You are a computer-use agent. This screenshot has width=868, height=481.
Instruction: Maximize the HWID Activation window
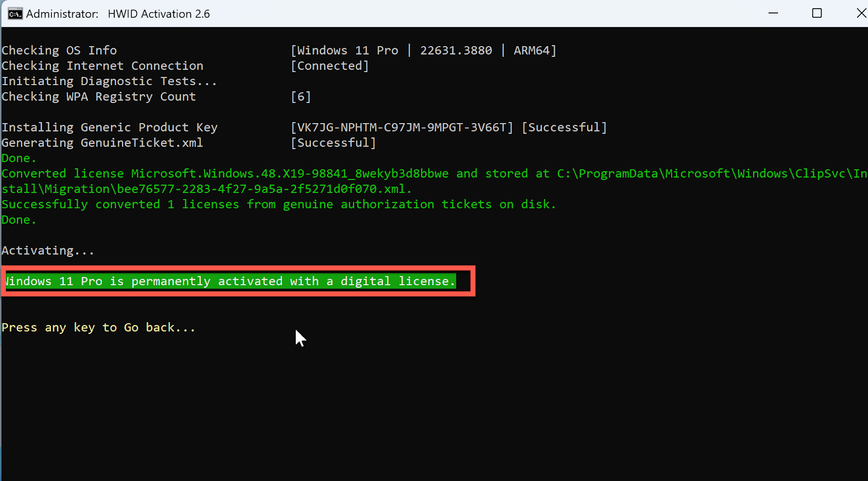coord(817,13)
